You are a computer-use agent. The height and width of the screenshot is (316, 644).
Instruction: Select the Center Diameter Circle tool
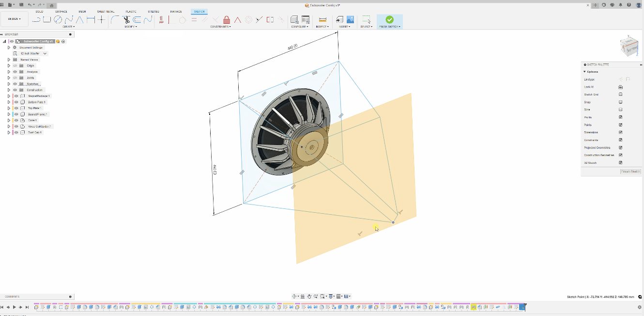pos(58,20)
